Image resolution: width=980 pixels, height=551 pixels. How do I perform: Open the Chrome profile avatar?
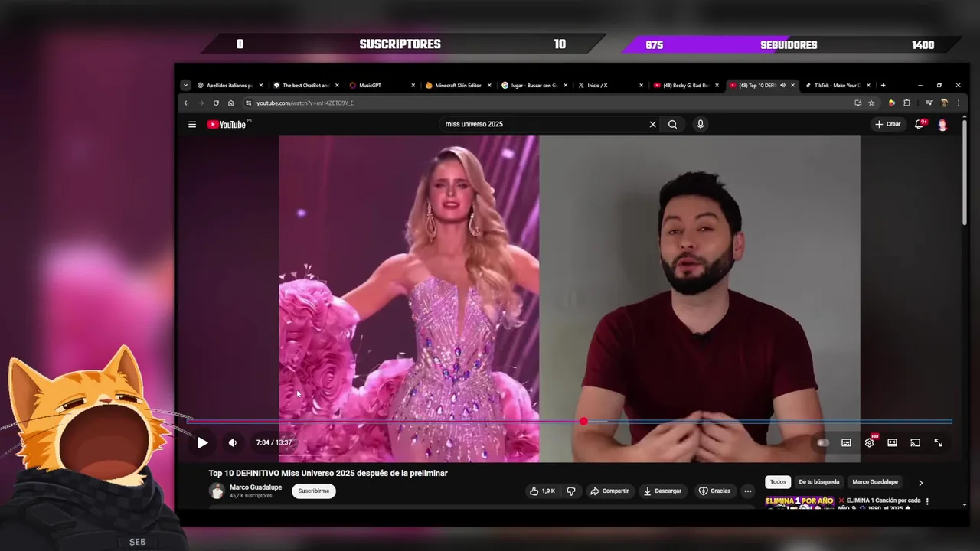(944, 103)
